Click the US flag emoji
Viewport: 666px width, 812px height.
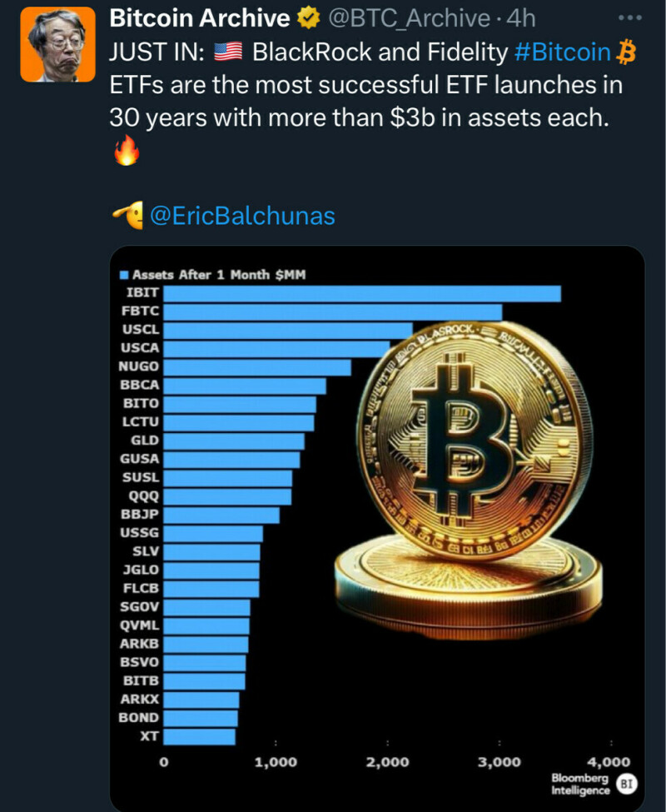[x=227, y=52]
